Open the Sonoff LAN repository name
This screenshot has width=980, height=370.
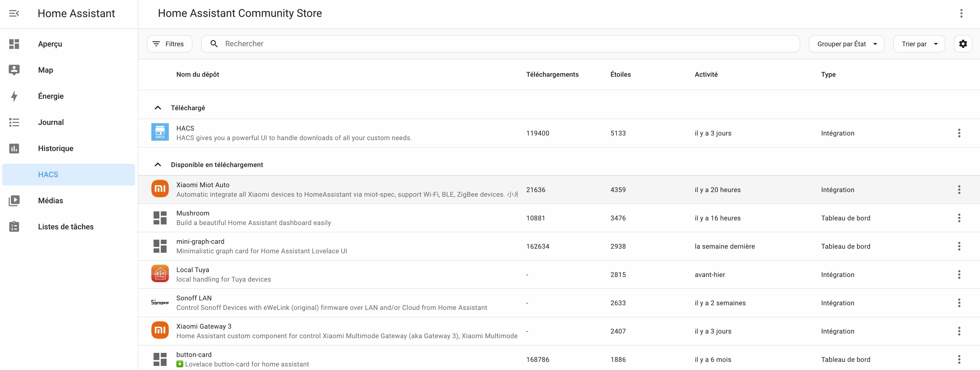[x=194, y=298]
